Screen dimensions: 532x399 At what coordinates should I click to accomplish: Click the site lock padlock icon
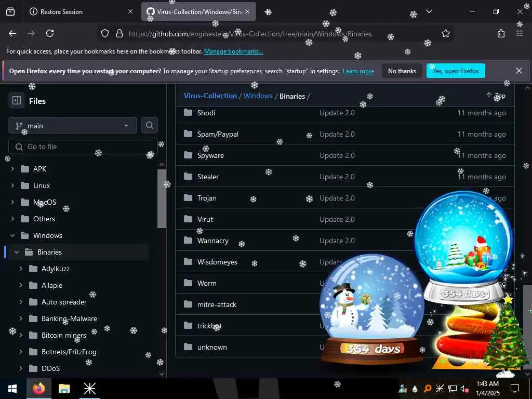pyautogui.click(x=119, y=33)
